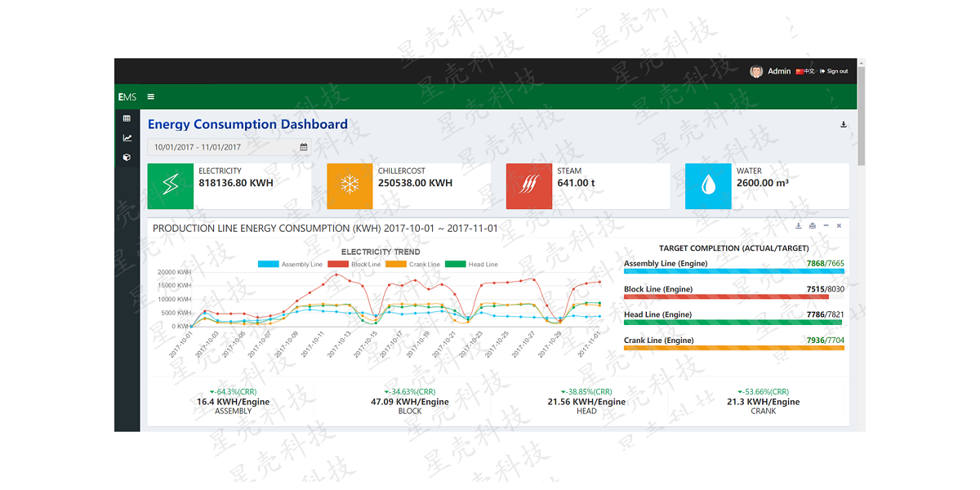Select the 250538.00 KWH chillercost value
980x490 pixels.
pos(415,183)
